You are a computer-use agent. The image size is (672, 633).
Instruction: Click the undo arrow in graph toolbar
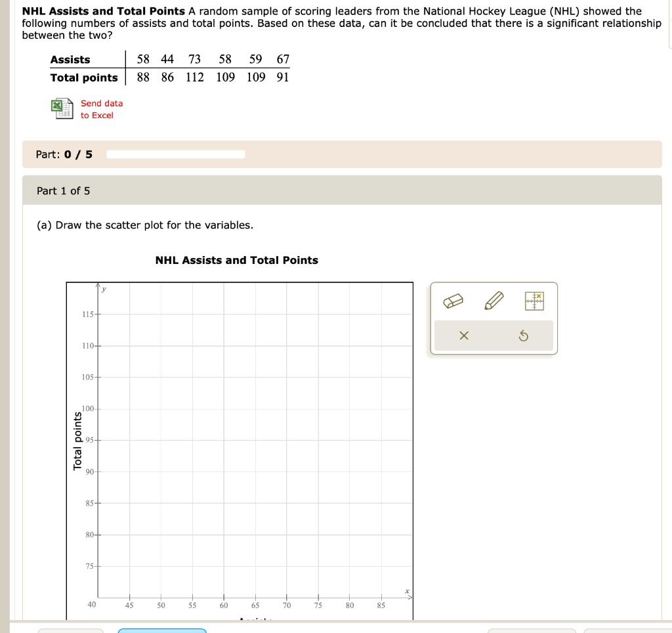[523, 336]
